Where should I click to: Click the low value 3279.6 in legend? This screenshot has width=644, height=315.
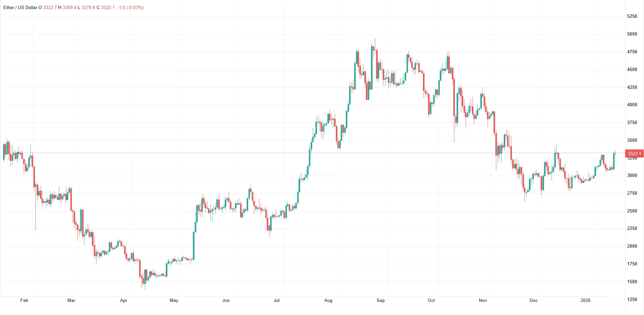tap(89, 7)
